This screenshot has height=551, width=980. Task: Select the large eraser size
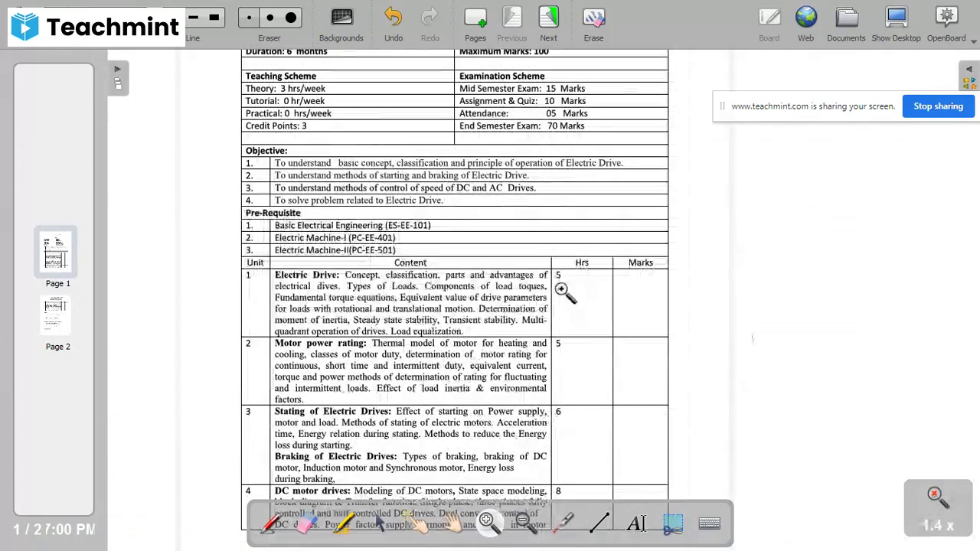pyautogui.click(x=291, y=18)
